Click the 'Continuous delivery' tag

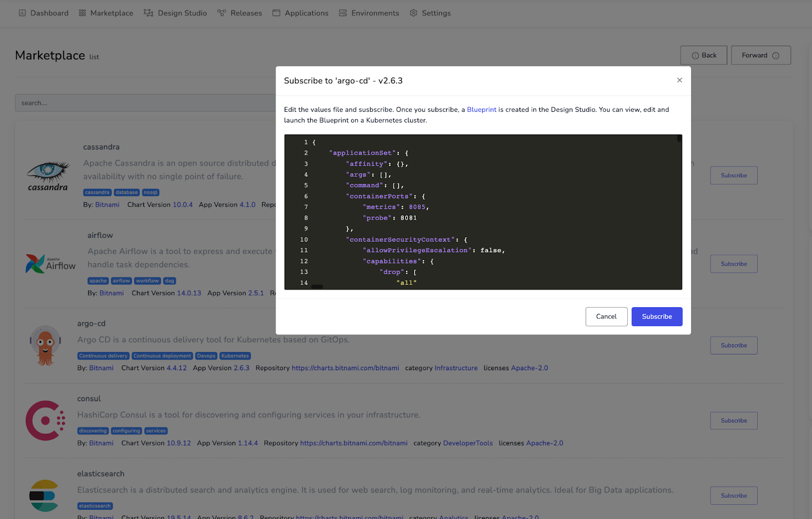click(104, 356)
